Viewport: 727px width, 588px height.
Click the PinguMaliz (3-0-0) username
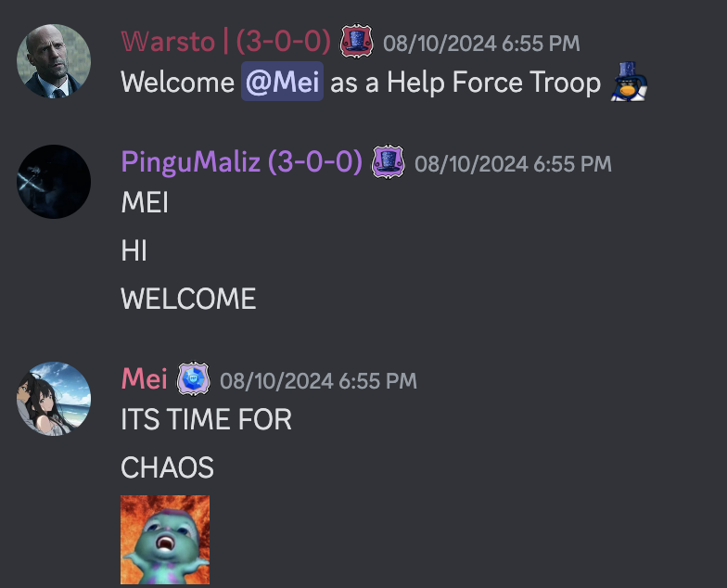coord(241,161)
